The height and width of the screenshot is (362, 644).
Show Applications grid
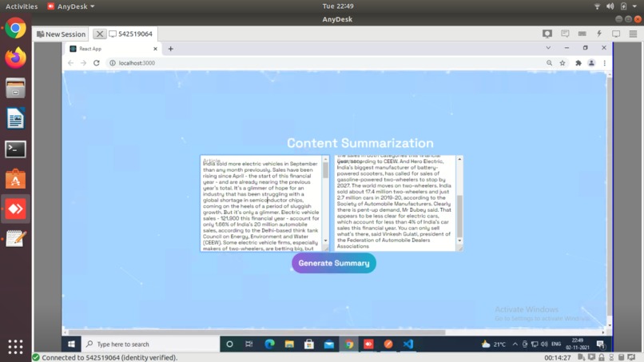15,347
